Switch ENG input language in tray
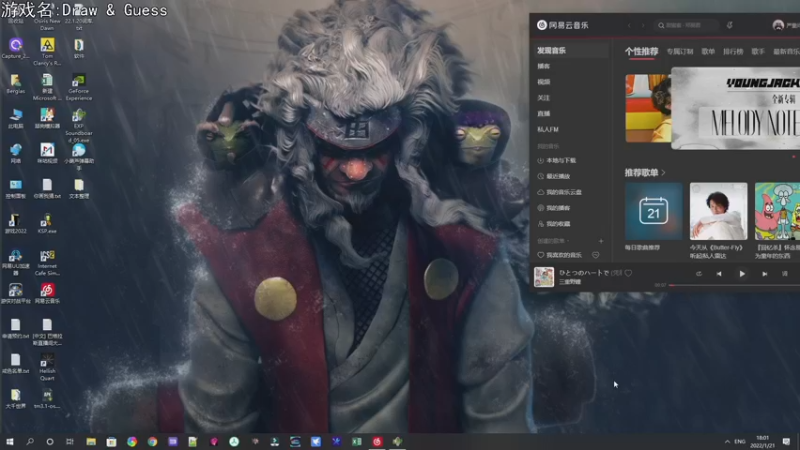Screen dimensions: 800x450 (x=740, y=441)
